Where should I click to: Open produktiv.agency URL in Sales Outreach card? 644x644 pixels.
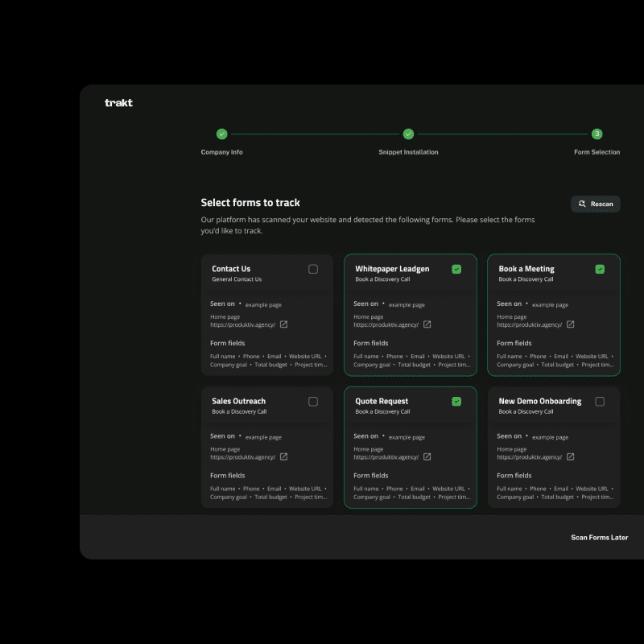pyautogui.click(x=243, y=456)
